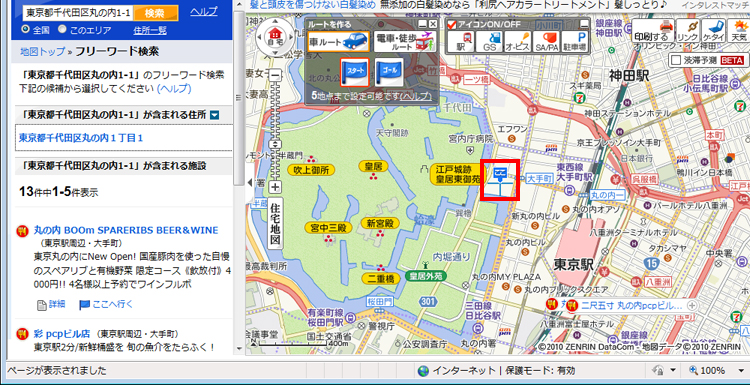Toggle the オービス speed camera icon filter

[518, 42]
